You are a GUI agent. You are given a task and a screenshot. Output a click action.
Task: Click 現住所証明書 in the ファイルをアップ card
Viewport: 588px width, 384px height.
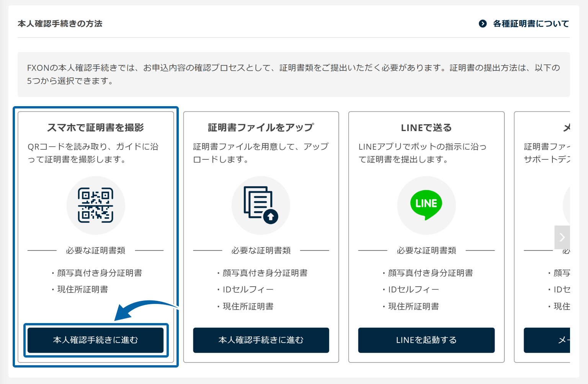tap(248, 306)
